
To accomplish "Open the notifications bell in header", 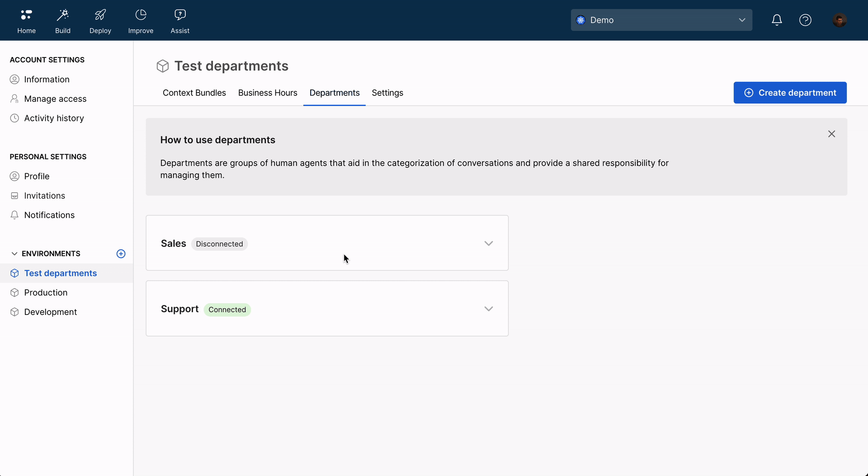I will (x=777, y=20).
